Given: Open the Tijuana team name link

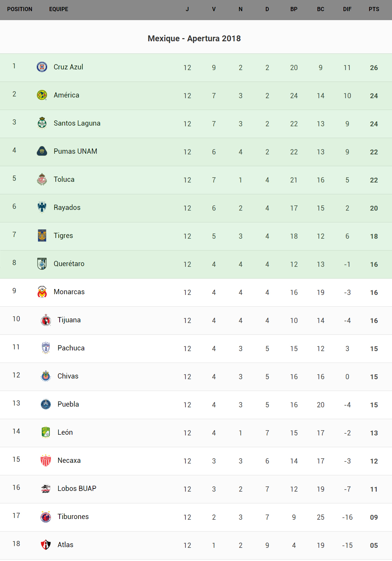Looking at the screenshot, I should pyautogui.click(x=69, y=320).
